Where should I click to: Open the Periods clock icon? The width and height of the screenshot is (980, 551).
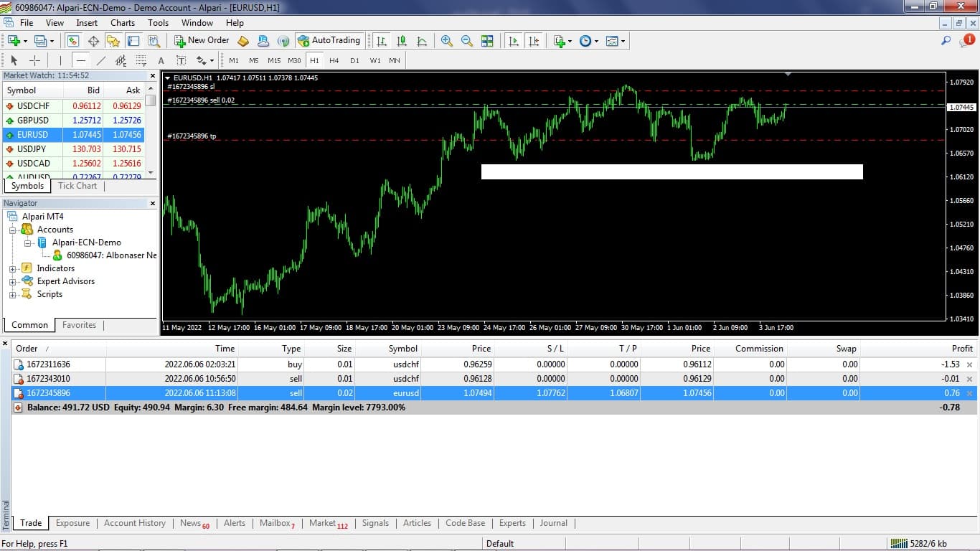(585, 41)
